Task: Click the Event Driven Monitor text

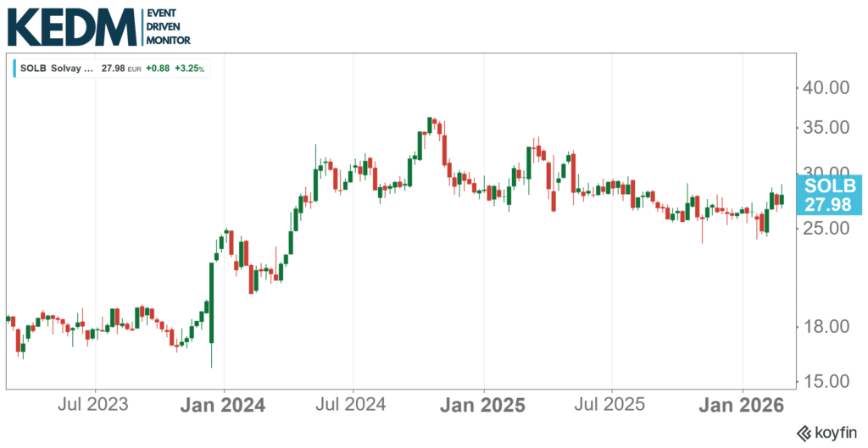Action: click(168, 27)
